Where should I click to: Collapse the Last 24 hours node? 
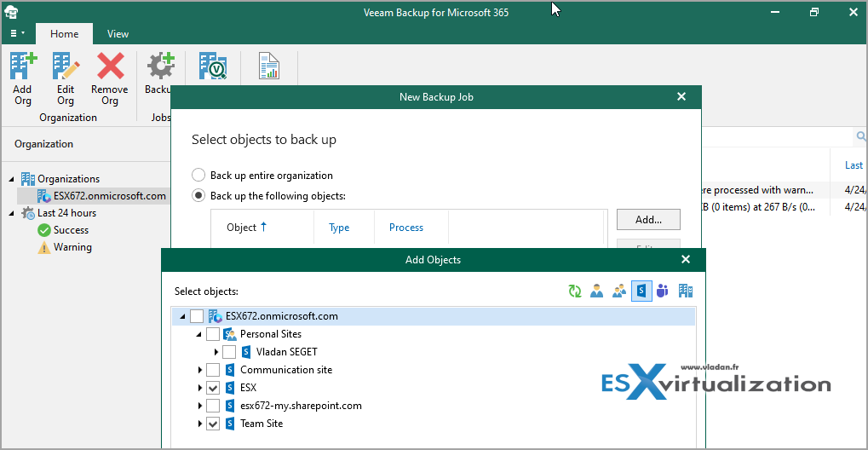pos(12,213)
